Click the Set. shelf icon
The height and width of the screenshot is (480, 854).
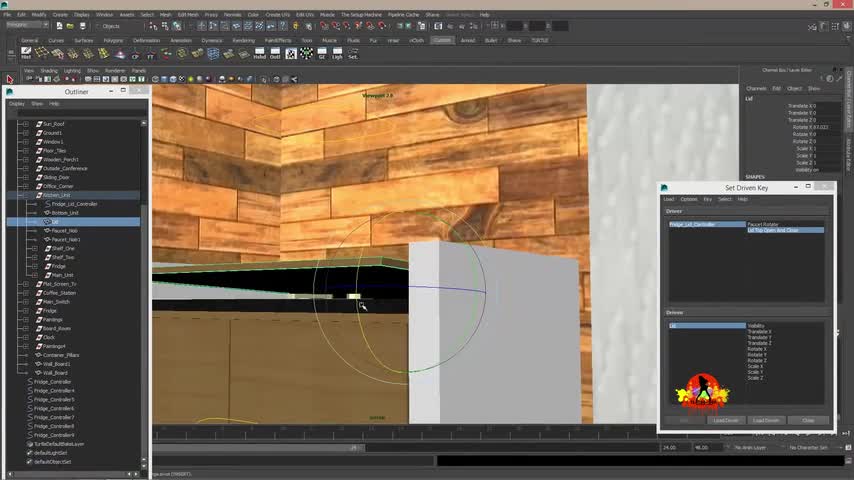pos(353,53)
